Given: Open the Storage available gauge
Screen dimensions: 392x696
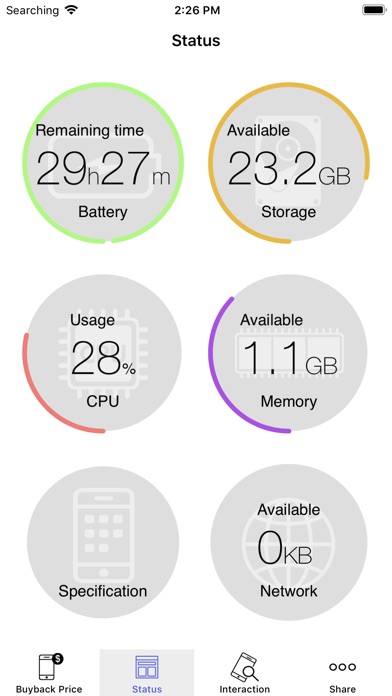Looking at the screenshot, I should point(289,163).
